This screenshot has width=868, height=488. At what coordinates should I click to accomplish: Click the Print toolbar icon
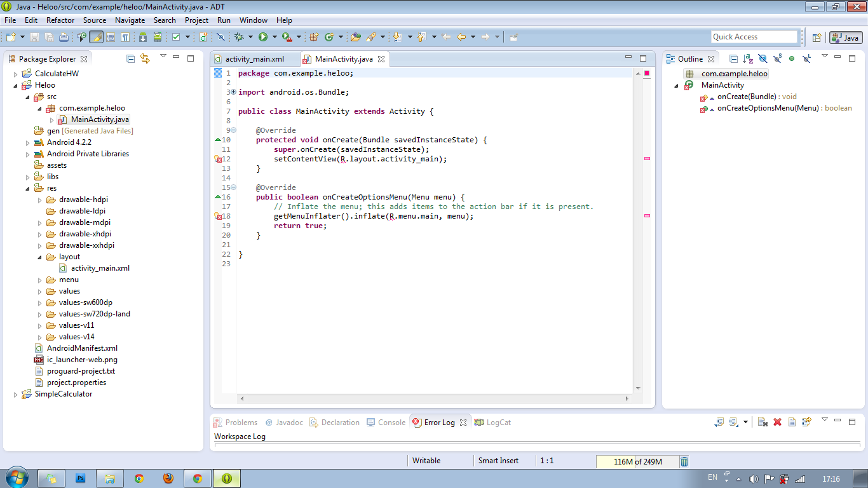point(64,37)
